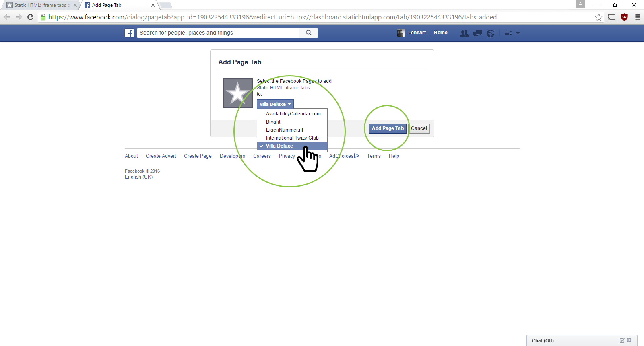644x346 pixels.
Task: Choose EigenNummer.nl in dropdown list
Action: pyautogui.click(x=292, y=130)
